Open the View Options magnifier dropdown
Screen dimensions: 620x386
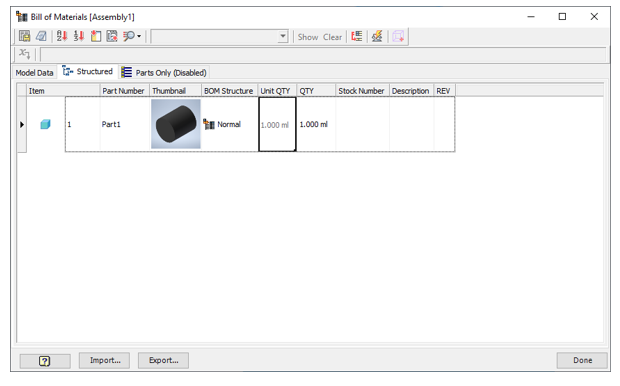click(132, 36)
